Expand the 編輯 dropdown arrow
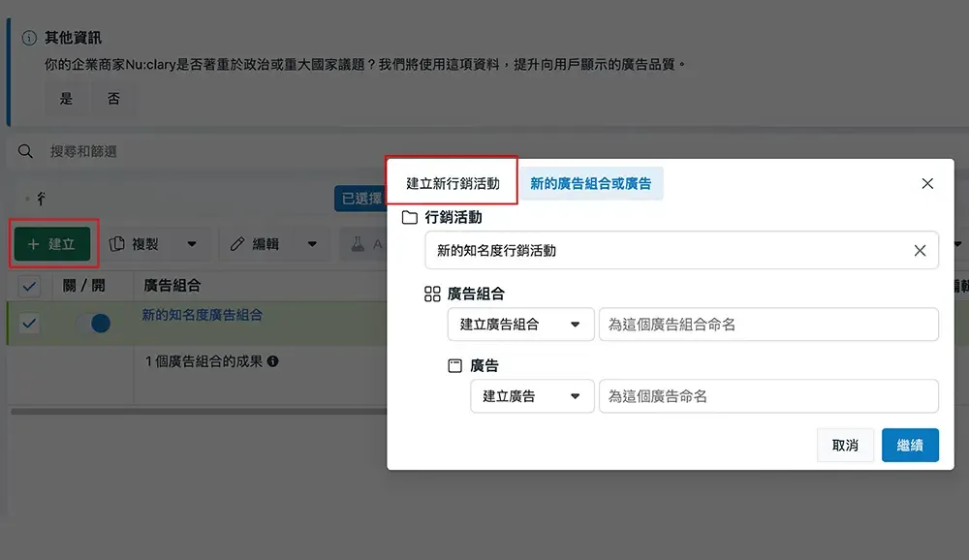969x560 pixels. pyautogui.click(x=312, y=244)
